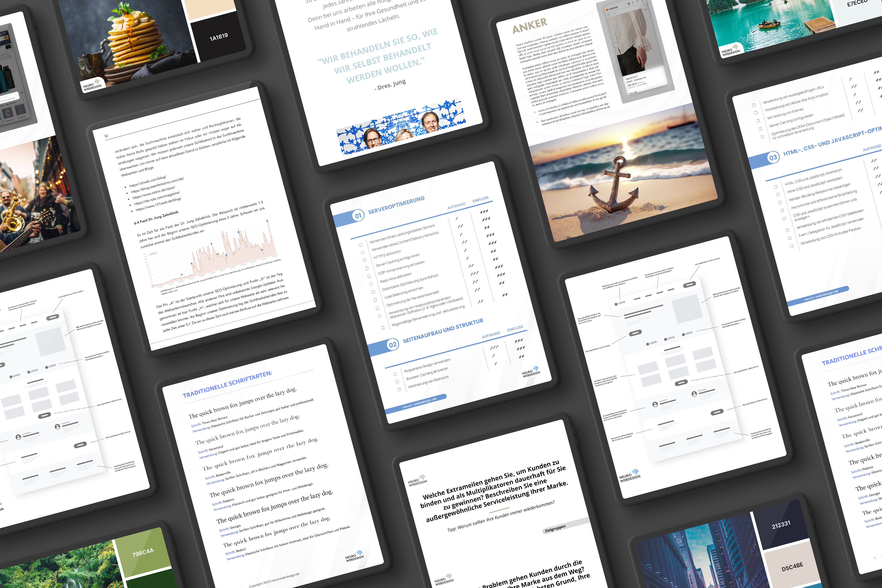Open the hamburger menu beside Suche field
The width and height of the screenshot is (882, 588).
(609, 15)
